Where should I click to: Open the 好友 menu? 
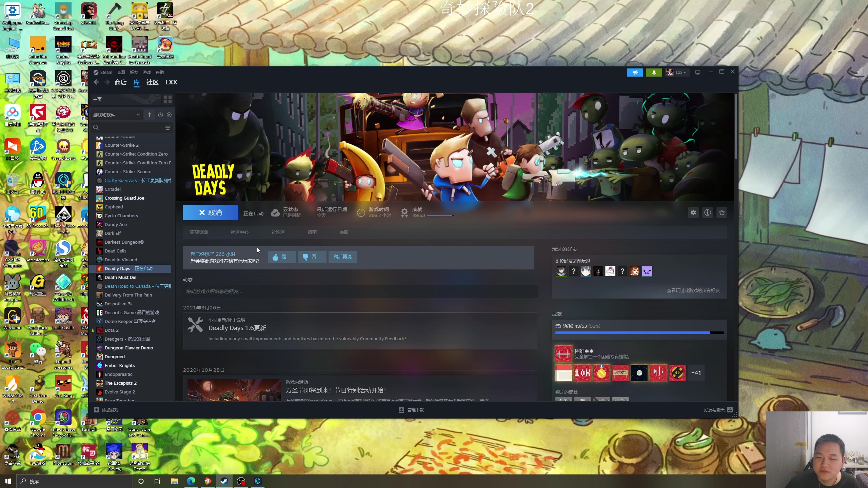click(x=134, y=72)
